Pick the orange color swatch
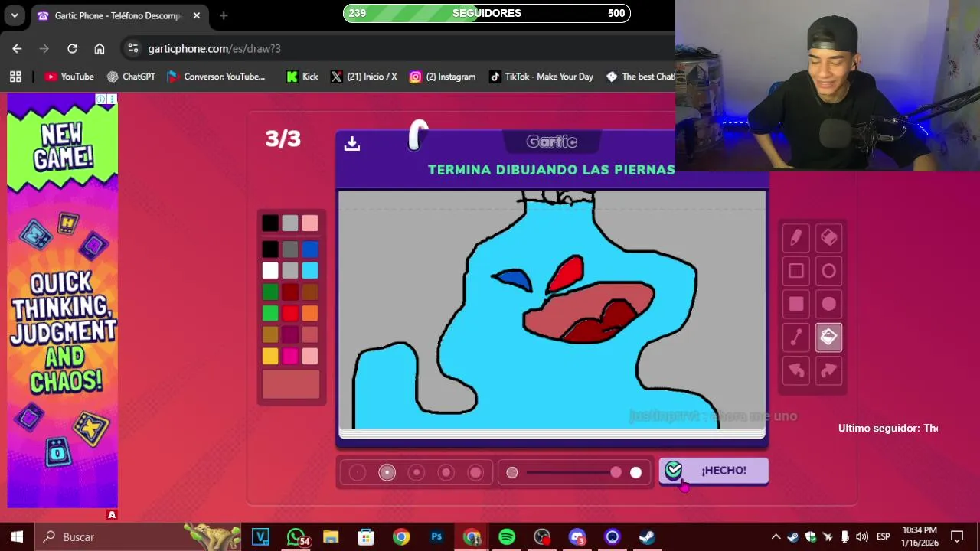Image resolution: width=980 pixels, height=551 pixels. tap(310, 313)
